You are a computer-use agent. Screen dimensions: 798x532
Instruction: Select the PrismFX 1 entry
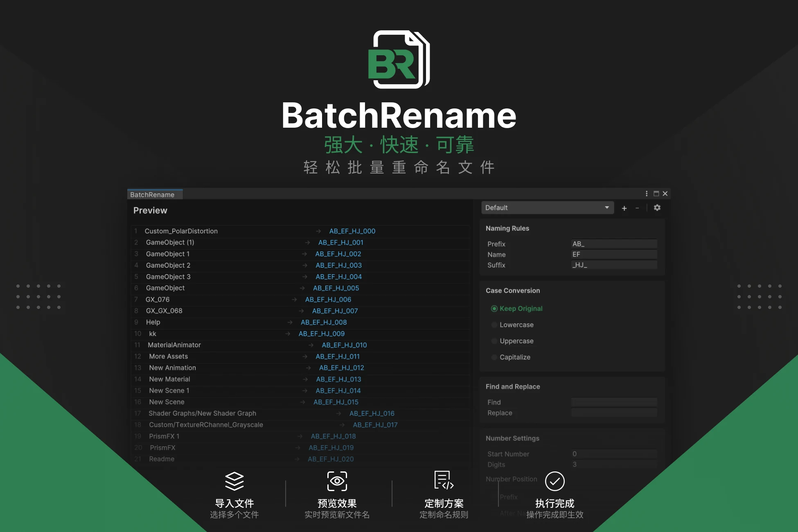(164, 436)
